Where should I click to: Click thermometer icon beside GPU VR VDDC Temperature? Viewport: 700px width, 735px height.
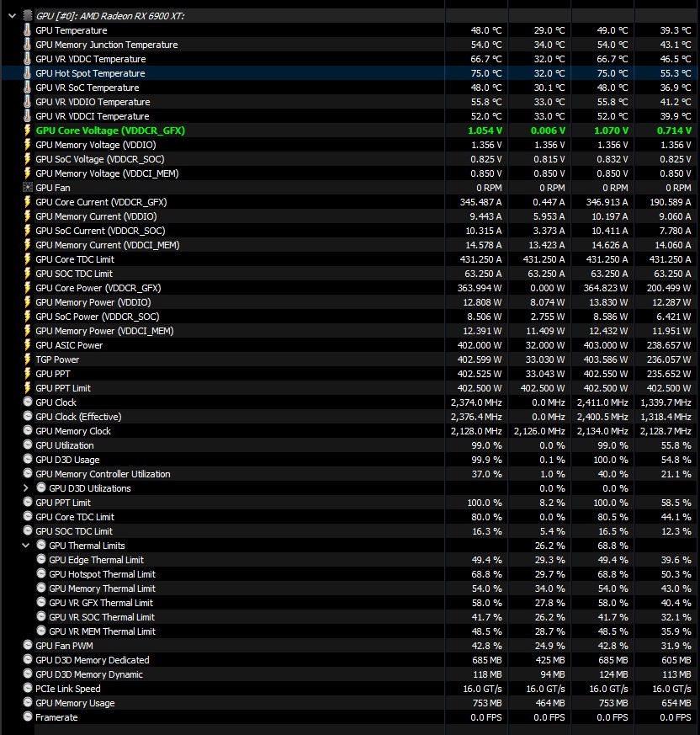27,59
